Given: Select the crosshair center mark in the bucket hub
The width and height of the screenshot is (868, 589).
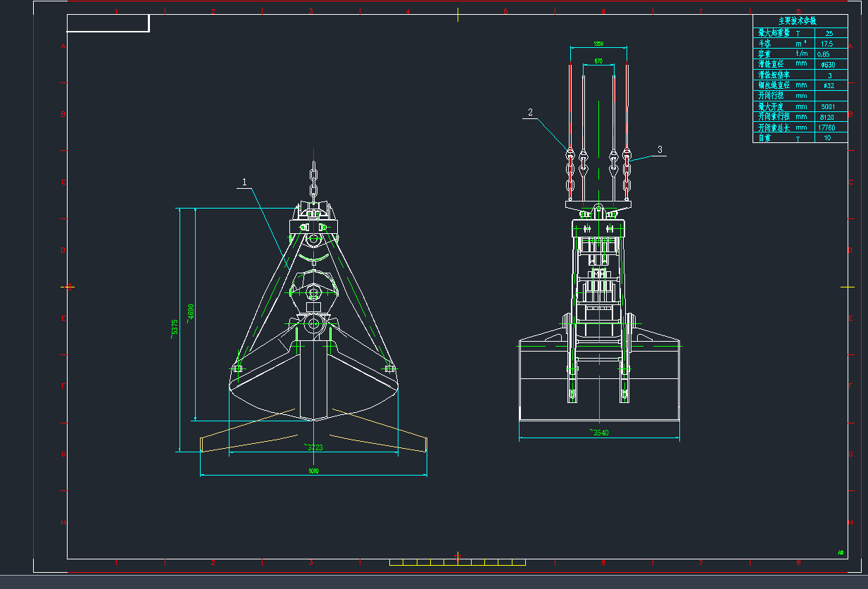Looking at the screenshot, I should pos(312,325).
